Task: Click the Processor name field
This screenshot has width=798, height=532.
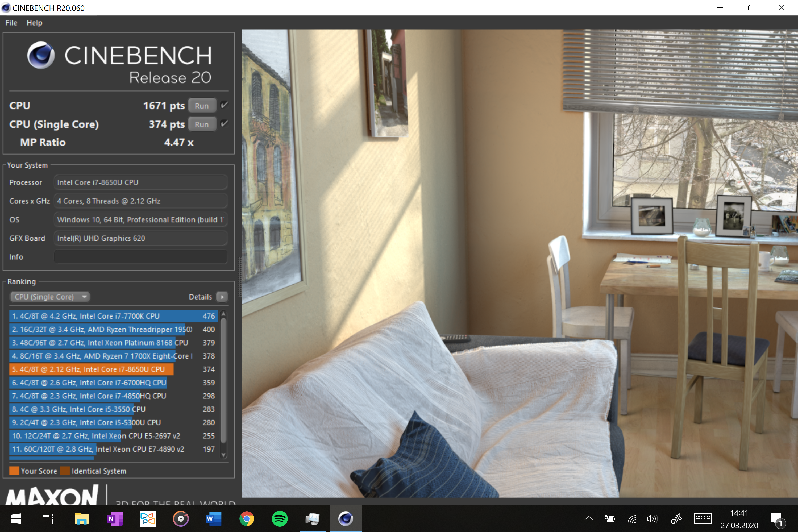Action: pyautogui.click(x=140, y=182)
